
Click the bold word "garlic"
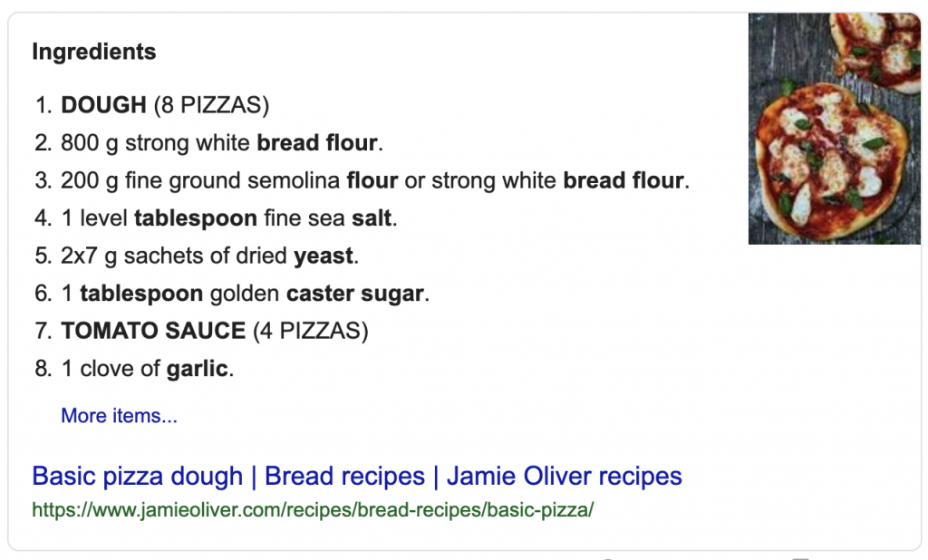(197, 368)
